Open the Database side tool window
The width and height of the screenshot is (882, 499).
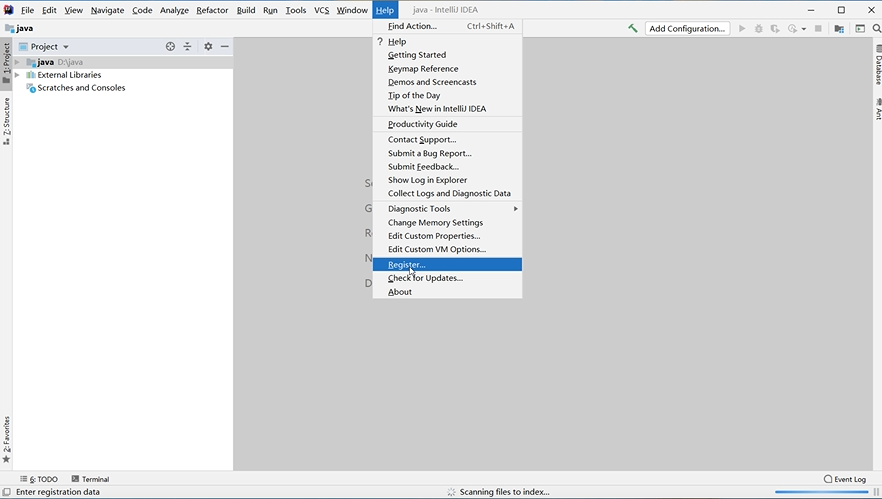click(878, 65)
